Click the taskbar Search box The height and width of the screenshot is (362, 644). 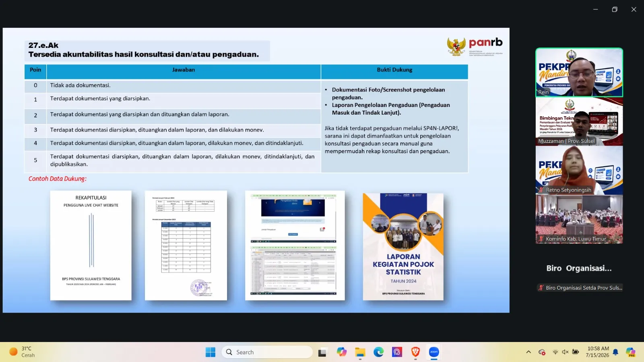coord(267,352)
